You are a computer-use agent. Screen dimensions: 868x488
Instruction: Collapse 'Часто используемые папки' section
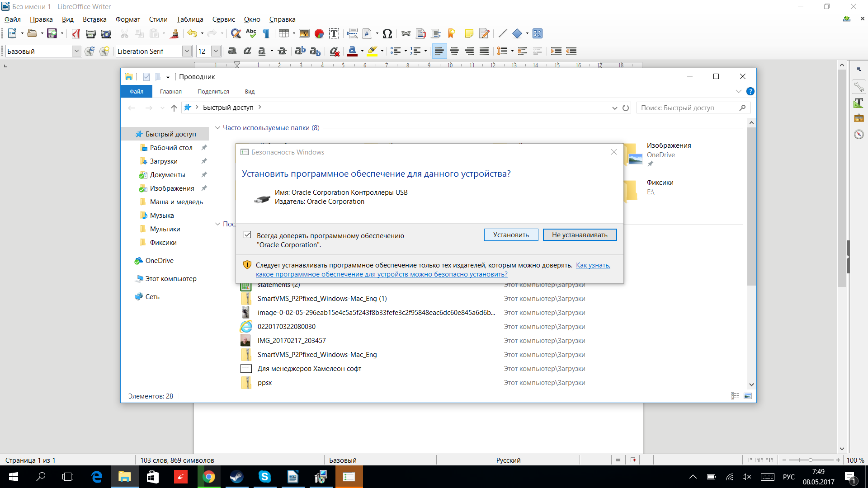click(x=217, y=128)
